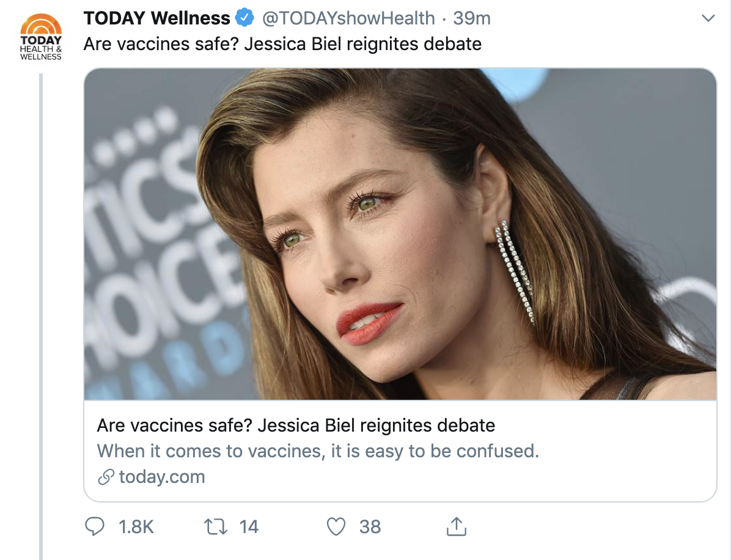Click the Jessica Biel photo preview
Image resolution: width=731 pixels, height=560 pixels.
(x=400, y=236)
